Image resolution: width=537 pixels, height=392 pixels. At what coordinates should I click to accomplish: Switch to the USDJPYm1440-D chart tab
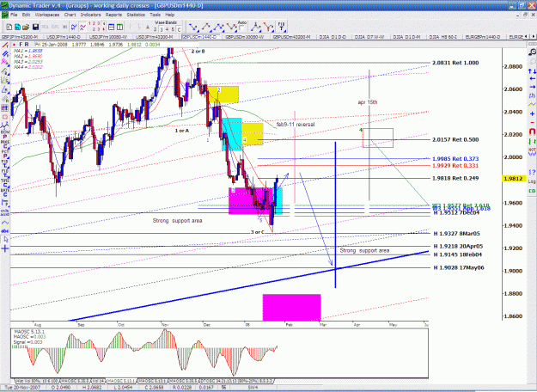point(64,37)
